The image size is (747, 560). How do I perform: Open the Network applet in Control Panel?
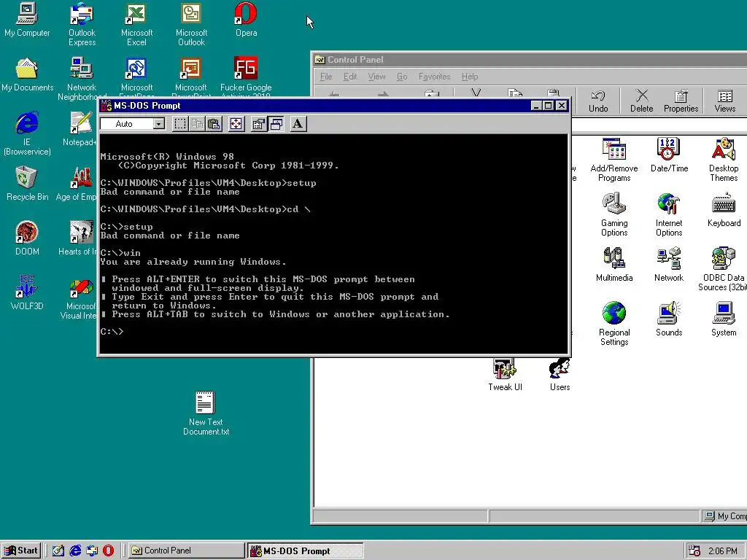669,264
